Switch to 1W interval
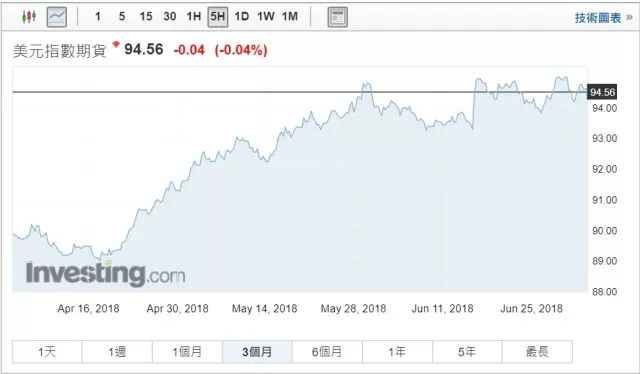 click(x=266, y=17)
